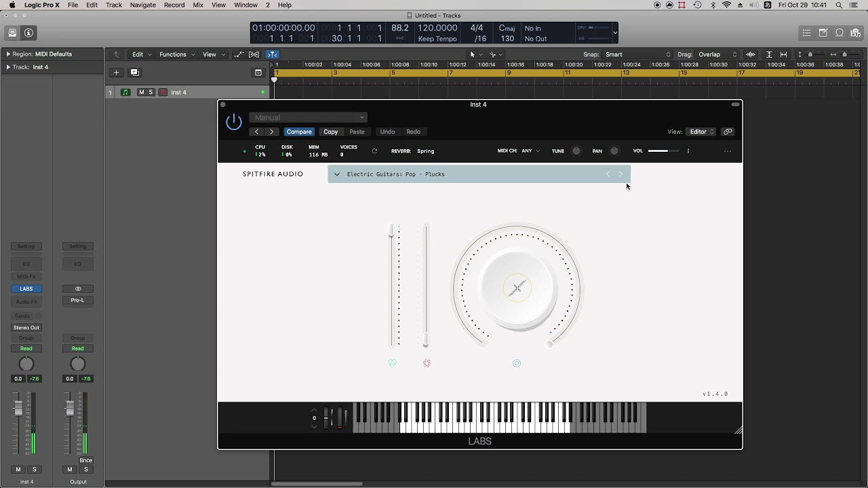Solo the Output channel strip

click(x=86, y=469)
